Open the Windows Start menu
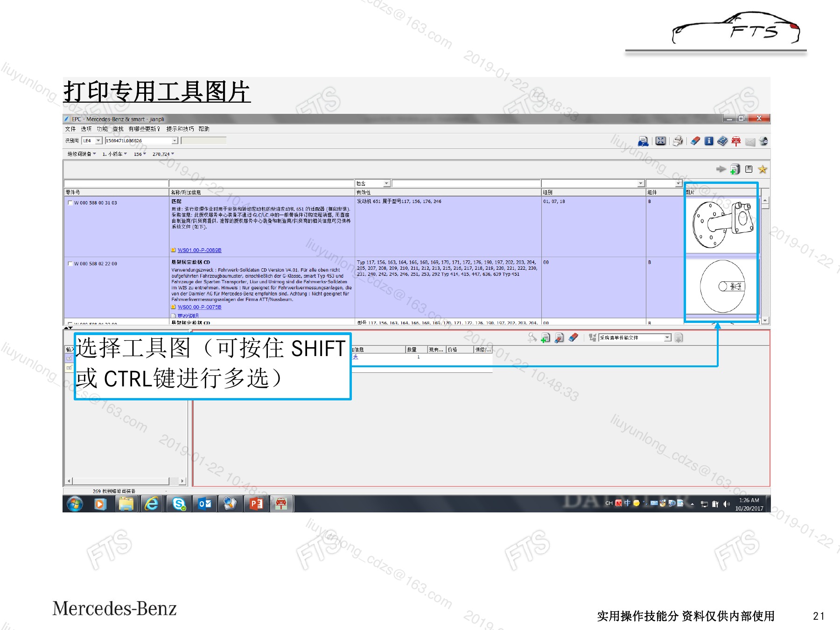The width and height of the screenshot is (840, 630). (75, 504)
